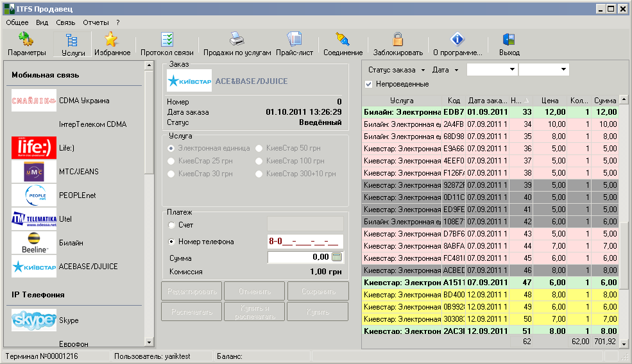Select КиевСтар 300+10 грн radio option

click(x=259, y=174)
